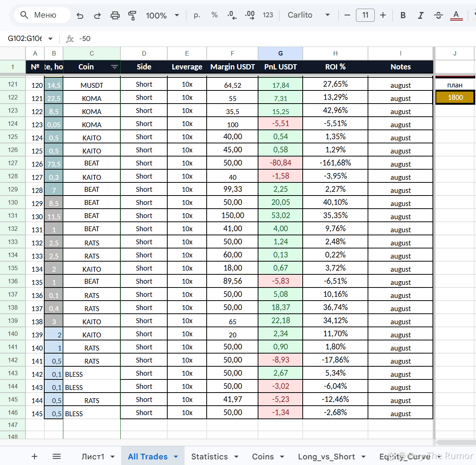476x465 pixels.
Task: Click the Side header cell
Action: point(144,67)
